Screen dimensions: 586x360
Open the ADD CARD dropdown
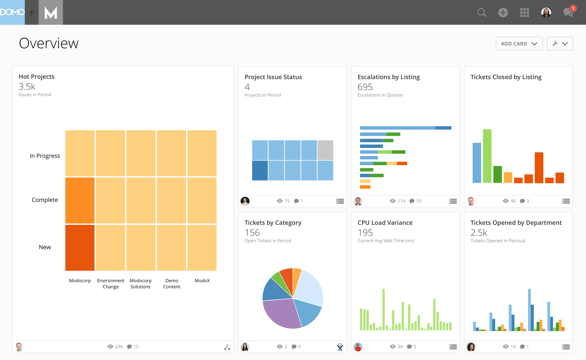(519, 44)
